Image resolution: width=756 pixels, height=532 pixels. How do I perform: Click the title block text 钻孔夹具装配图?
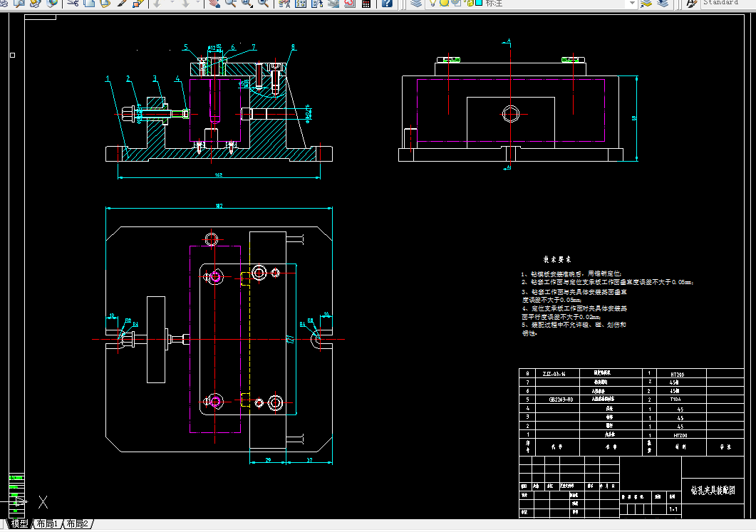click(x=713, y=491)
